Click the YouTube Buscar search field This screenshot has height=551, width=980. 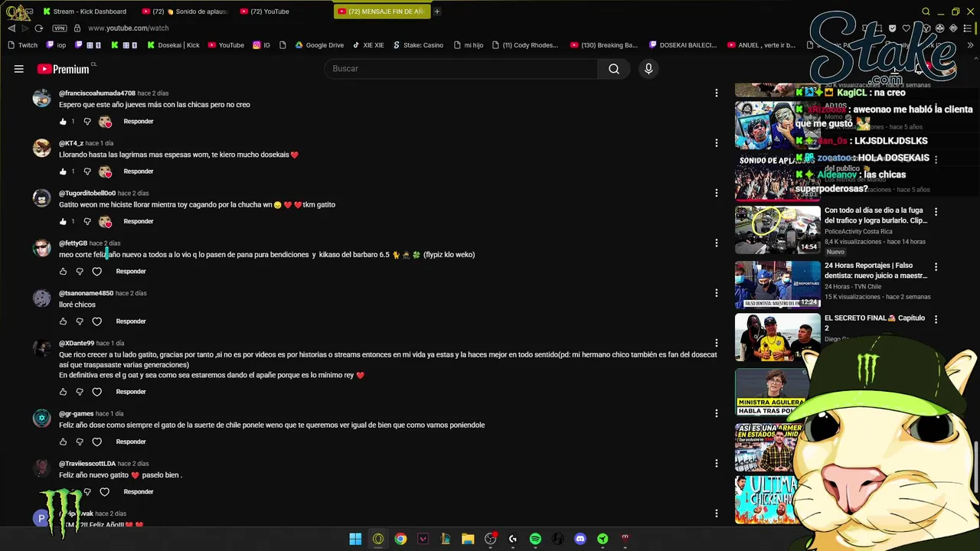pyautogui.click(x=461, y=69)
